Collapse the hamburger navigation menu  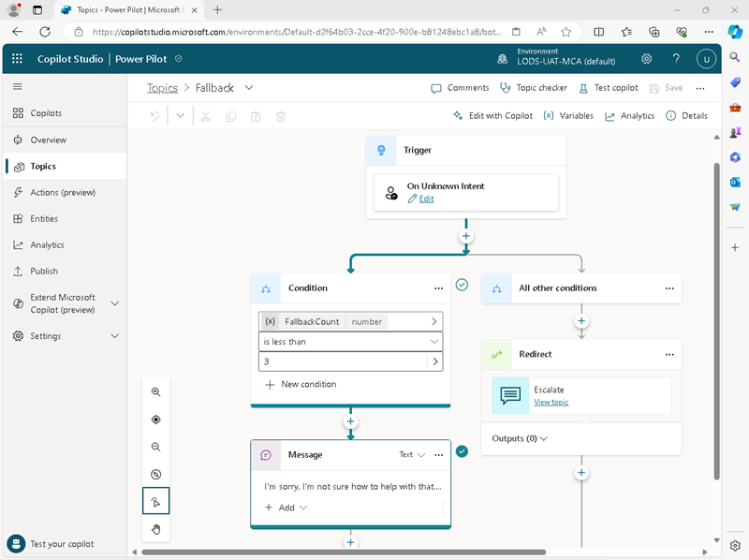point(18,86)
